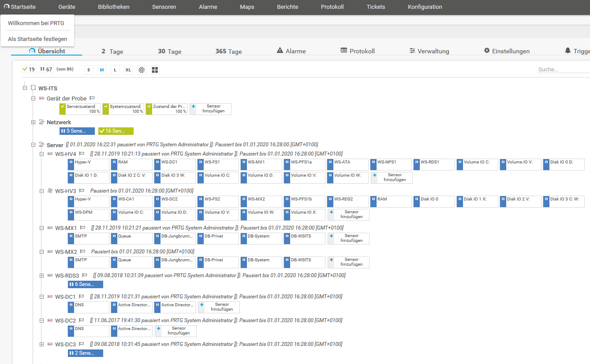Open the DNS sensor under WS-DC2
The height and width of the screenshot is (364, 590).
click(89, 331)
